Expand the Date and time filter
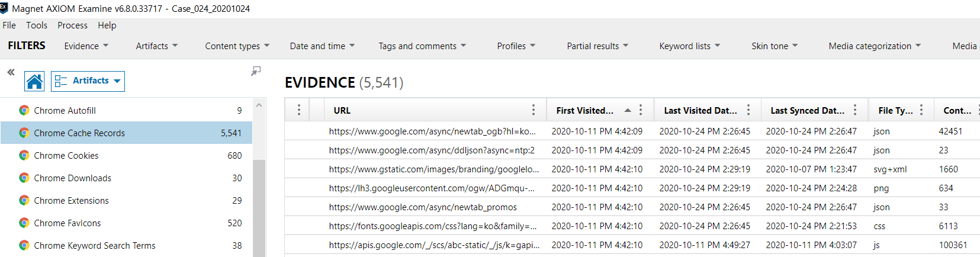980x257 pixels. (323, 46)
